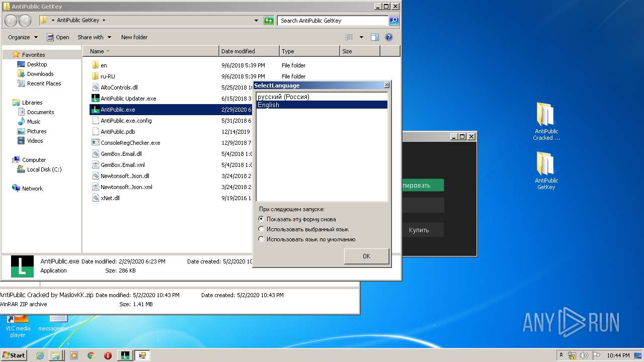Screen dimensions: 644x362
Task: Expand the address bar history dropdown
Action: click(257, 21)
